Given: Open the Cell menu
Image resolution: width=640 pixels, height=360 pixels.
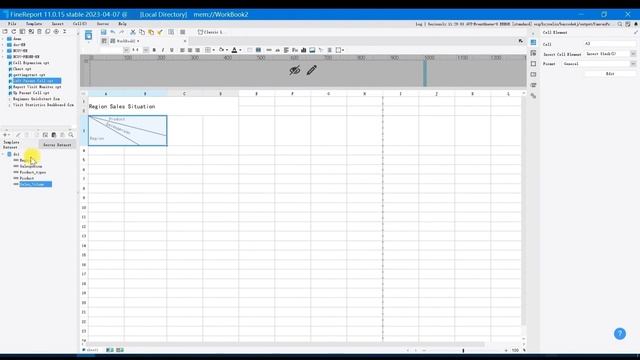Looking at the screenshot, I should 80,24.
